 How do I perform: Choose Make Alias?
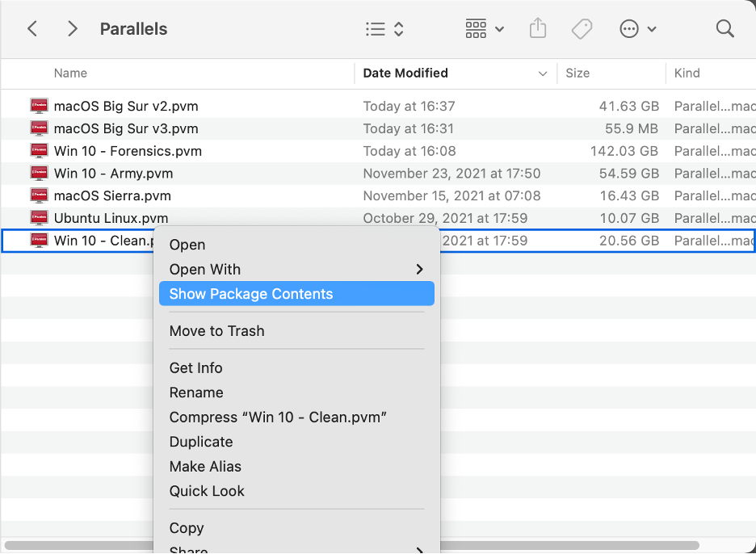click(x=205, y=466)
